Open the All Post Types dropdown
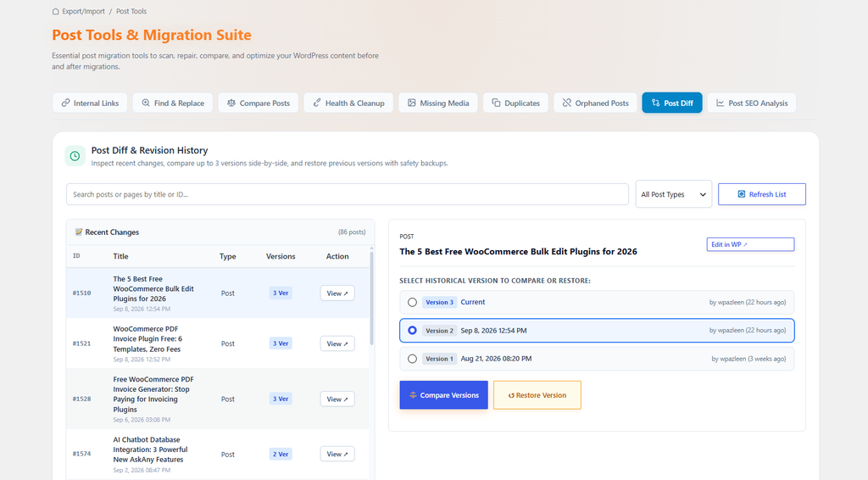Screen dimensions: 868x480 click(x=673, y=194)
